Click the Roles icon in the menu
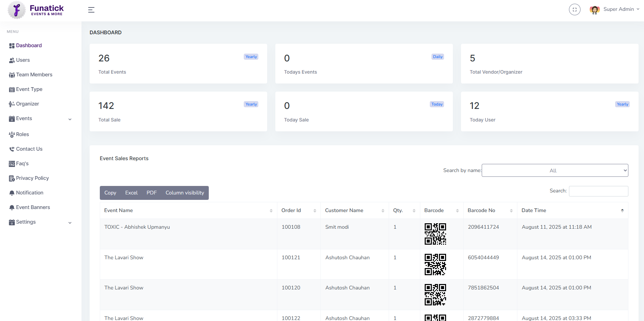 point(12,134)
